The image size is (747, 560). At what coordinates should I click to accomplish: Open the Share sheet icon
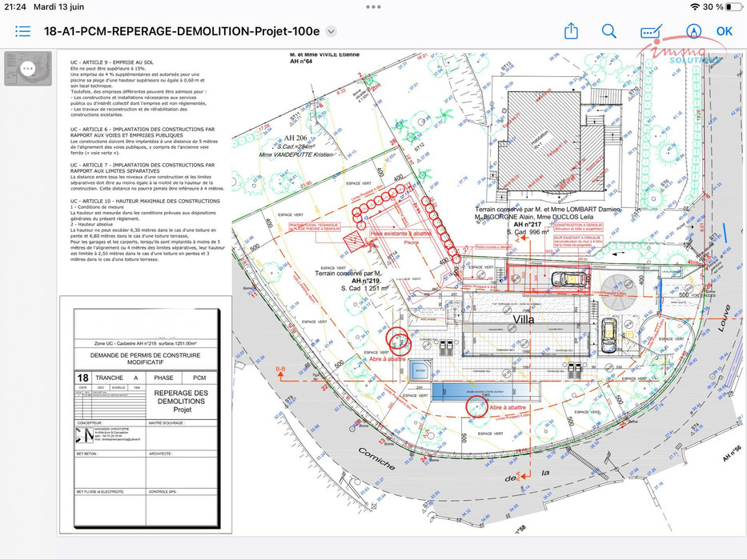[571, 31]
